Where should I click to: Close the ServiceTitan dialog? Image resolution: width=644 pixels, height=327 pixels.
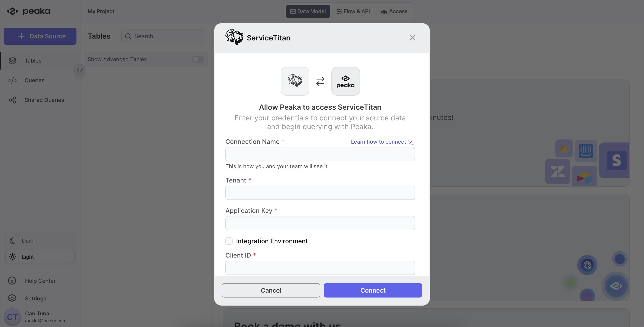pos(412,38)
